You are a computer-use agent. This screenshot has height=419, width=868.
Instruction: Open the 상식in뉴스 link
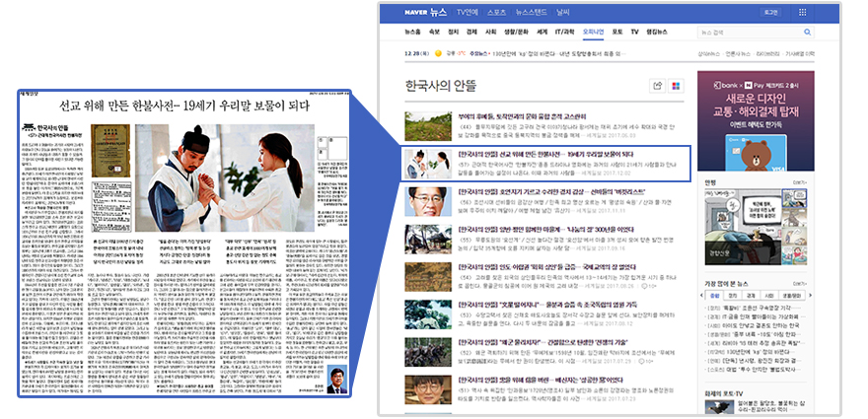708,53
